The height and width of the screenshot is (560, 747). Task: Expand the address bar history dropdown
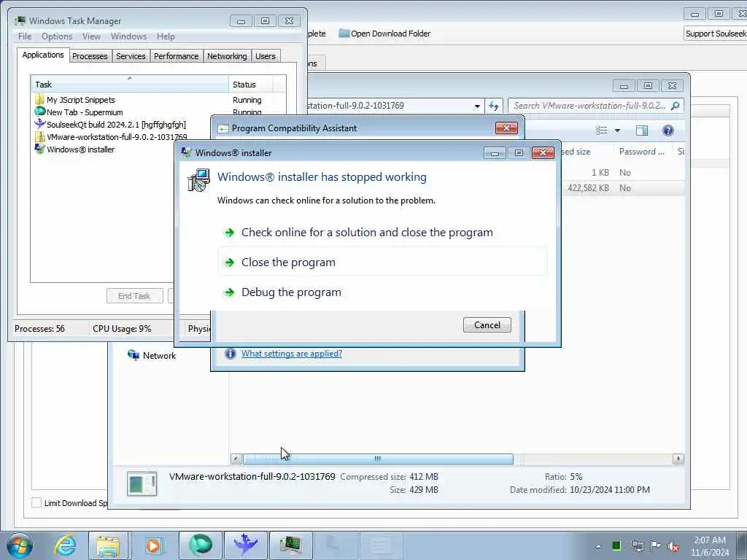477,106
